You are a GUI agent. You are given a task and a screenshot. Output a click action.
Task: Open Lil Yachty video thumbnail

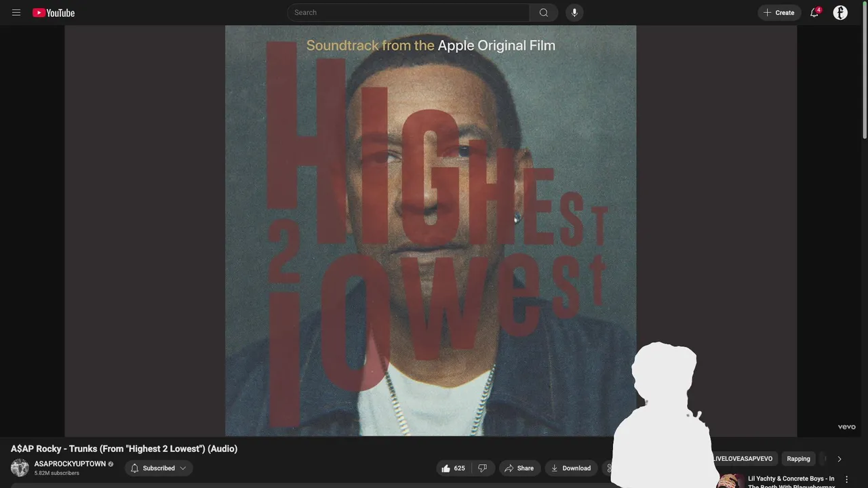(x=730, y=481)
